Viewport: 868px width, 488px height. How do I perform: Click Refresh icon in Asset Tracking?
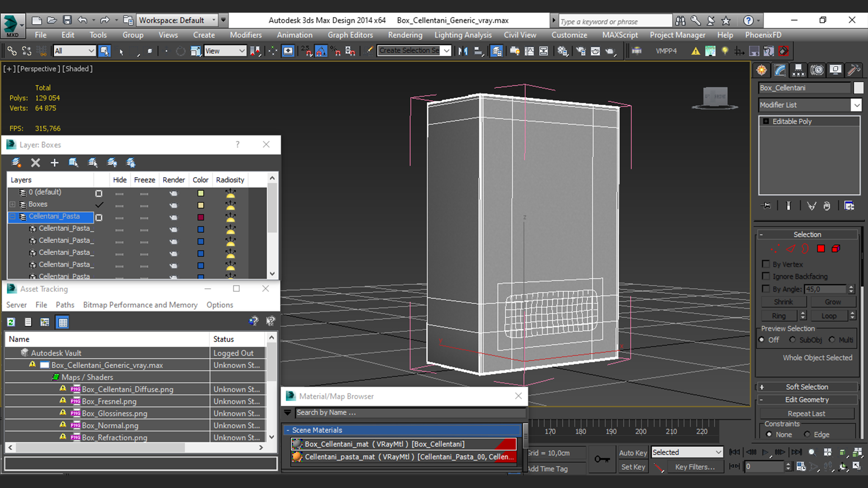pyautogui.click(x=11, y=322)
